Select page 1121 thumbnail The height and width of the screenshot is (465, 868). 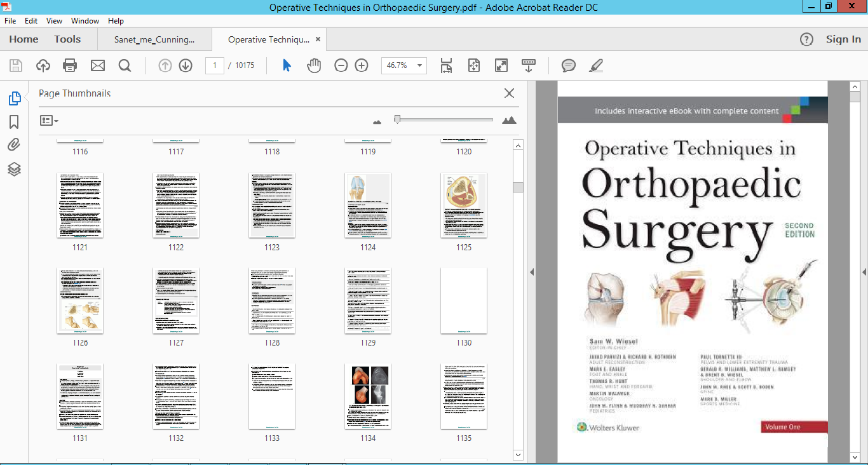tap(80, 205)
